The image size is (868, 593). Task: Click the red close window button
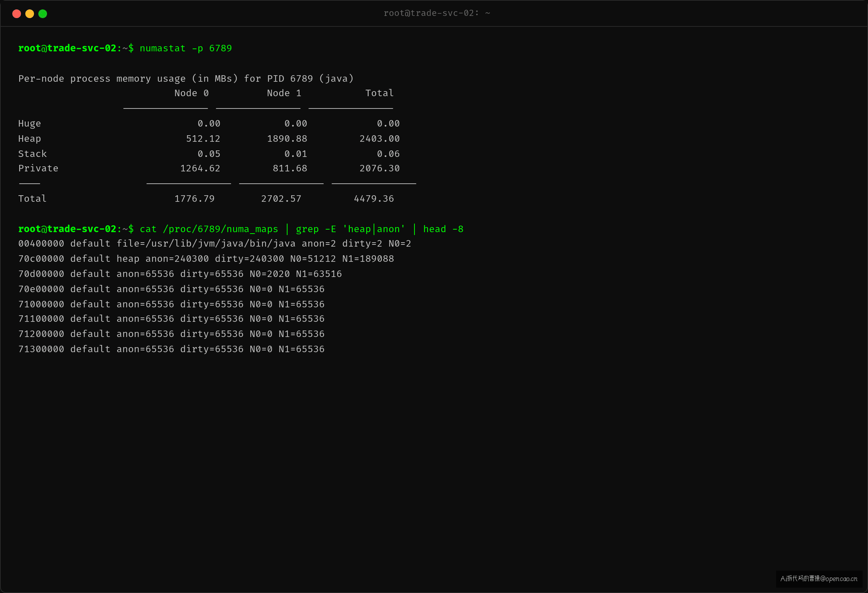[x=16, y=14]
